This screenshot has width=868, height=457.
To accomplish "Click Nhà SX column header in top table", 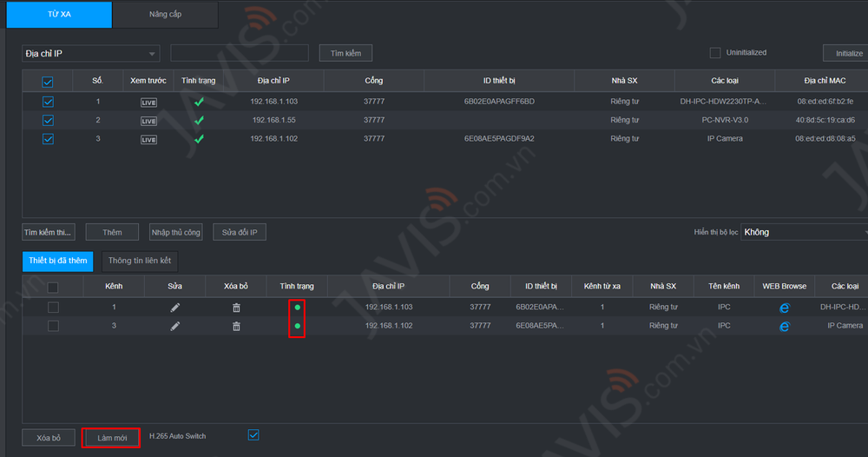I will [624, 81].
